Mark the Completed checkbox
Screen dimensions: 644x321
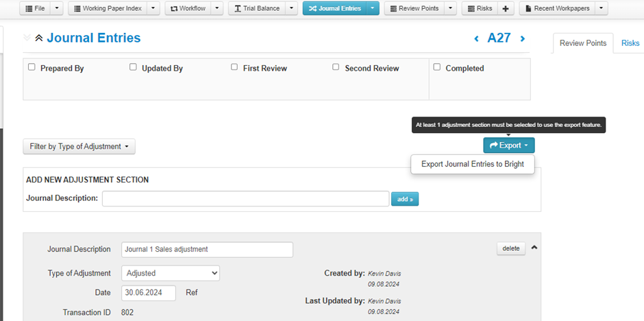point(436,67)
